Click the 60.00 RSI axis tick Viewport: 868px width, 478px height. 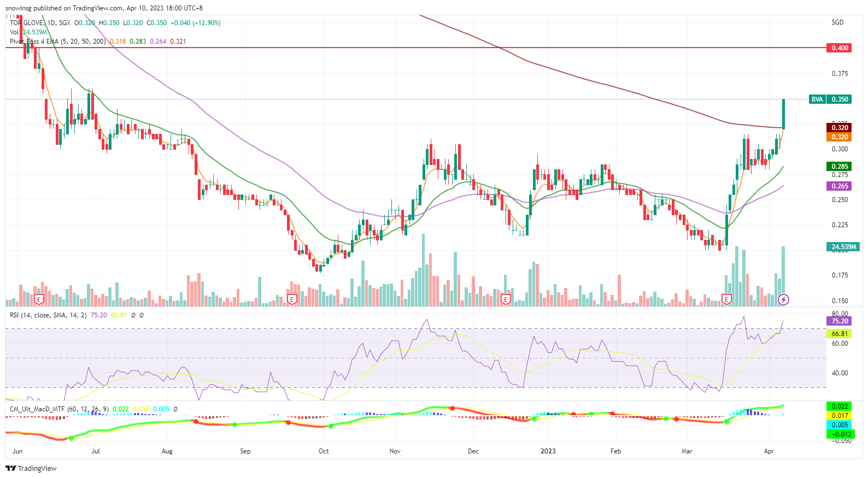coord(840,344)
